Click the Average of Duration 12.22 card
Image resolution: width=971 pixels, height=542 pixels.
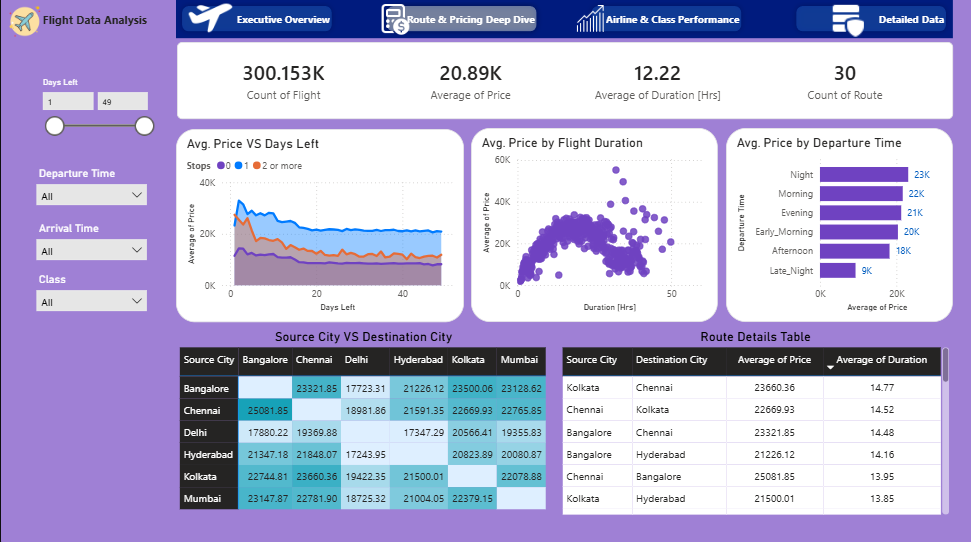(657, 82)
